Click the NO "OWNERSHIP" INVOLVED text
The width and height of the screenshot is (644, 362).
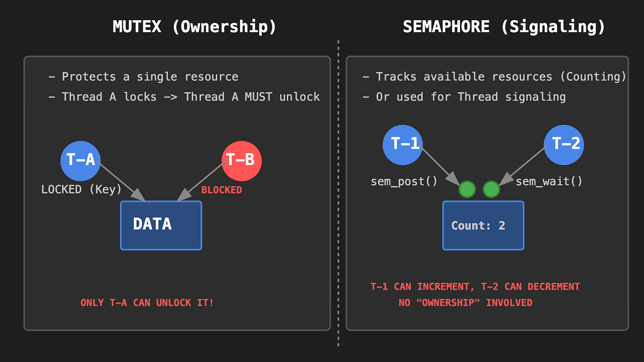pyautogui.click(x=466, y=303)
